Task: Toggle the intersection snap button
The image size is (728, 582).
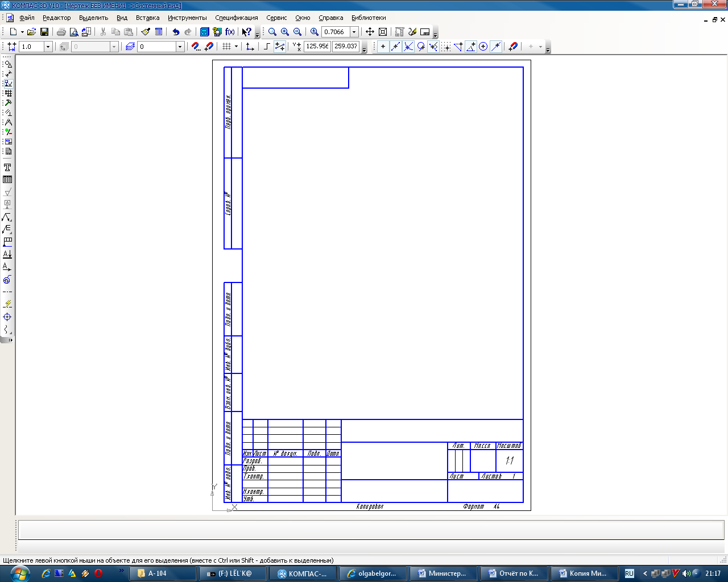Action: click(x=408, y=47)
